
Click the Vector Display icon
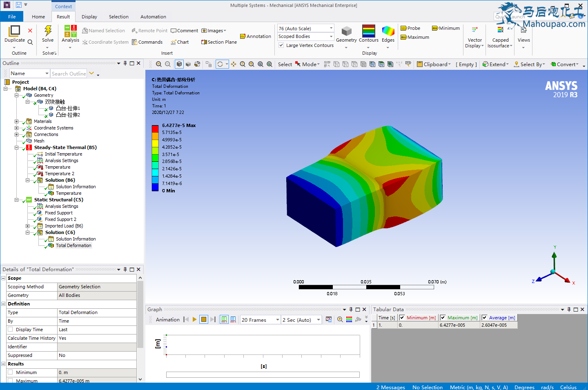(474, 29)
